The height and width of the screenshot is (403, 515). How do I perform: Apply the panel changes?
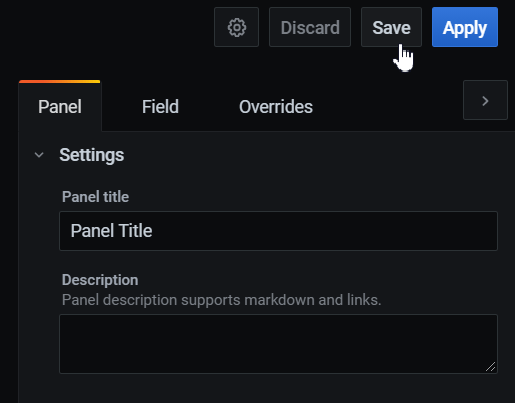click(x=465, y=27)
